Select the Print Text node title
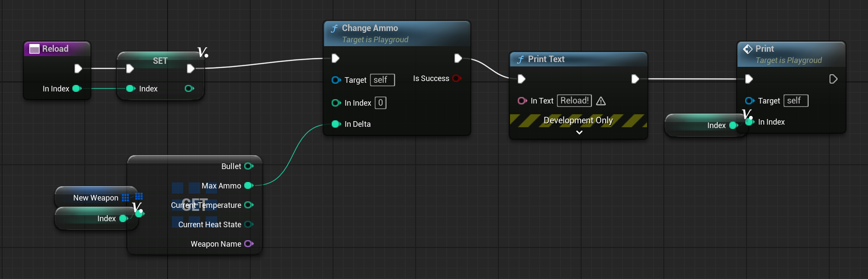The height and width of the screenshot is (279, 868). coord(546,59)
